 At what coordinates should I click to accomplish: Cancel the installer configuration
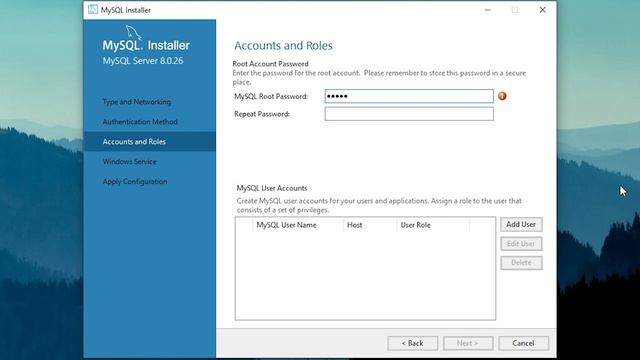[x=523, y=343]
